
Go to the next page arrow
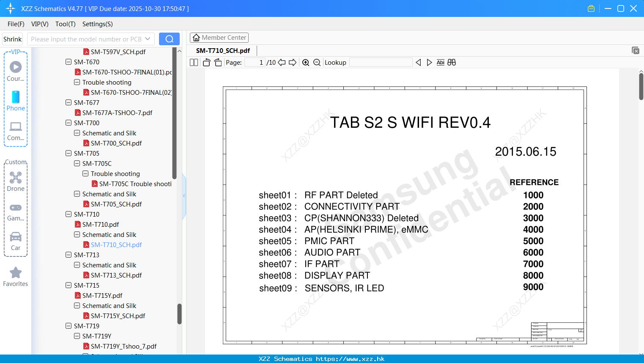click(293, 63)
